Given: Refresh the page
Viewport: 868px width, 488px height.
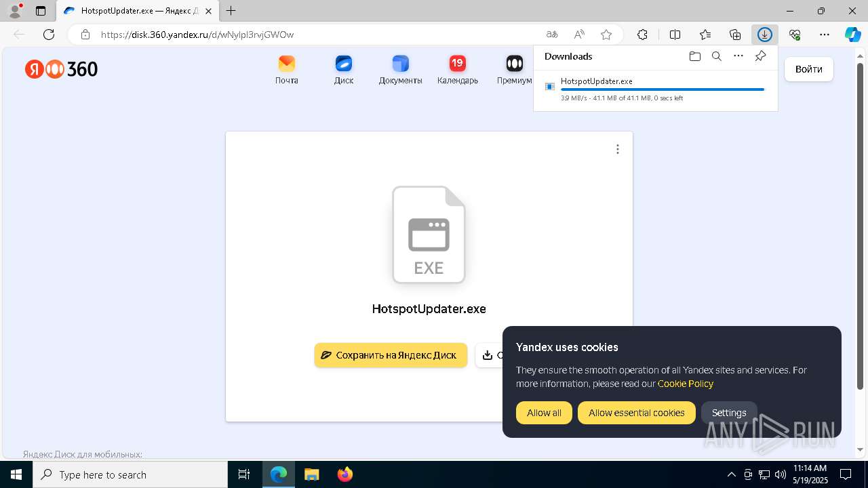Looking at the screenshot, I should (49, 35).
